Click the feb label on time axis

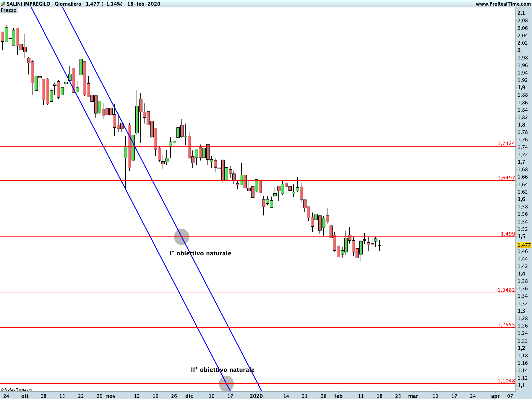pos(338,396)
